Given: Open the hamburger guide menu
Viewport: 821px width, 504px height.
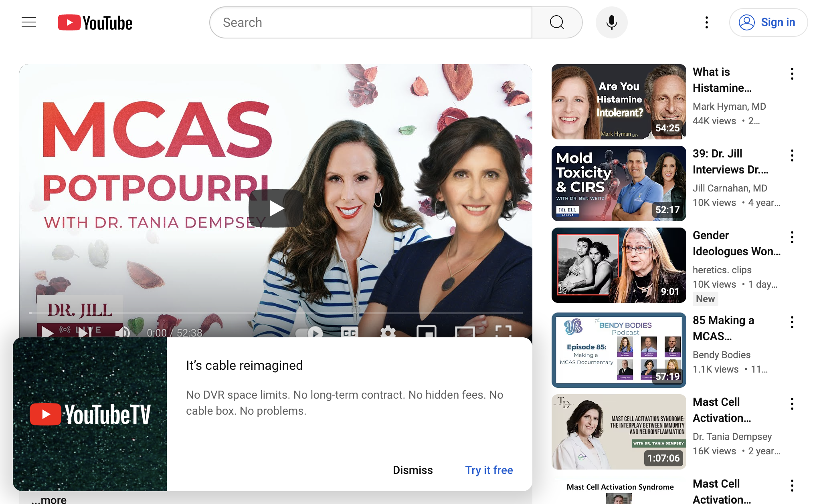Looking at the screenshot, I should tap(29, 22).
